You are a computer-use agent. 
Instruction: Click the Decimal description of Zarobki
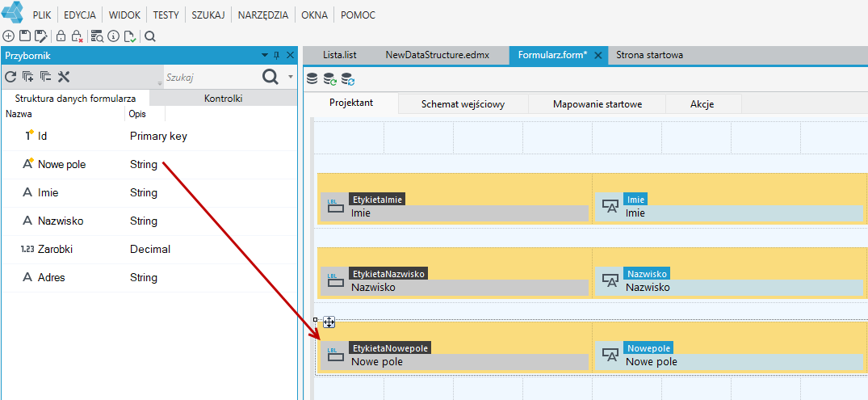(150, 250)
